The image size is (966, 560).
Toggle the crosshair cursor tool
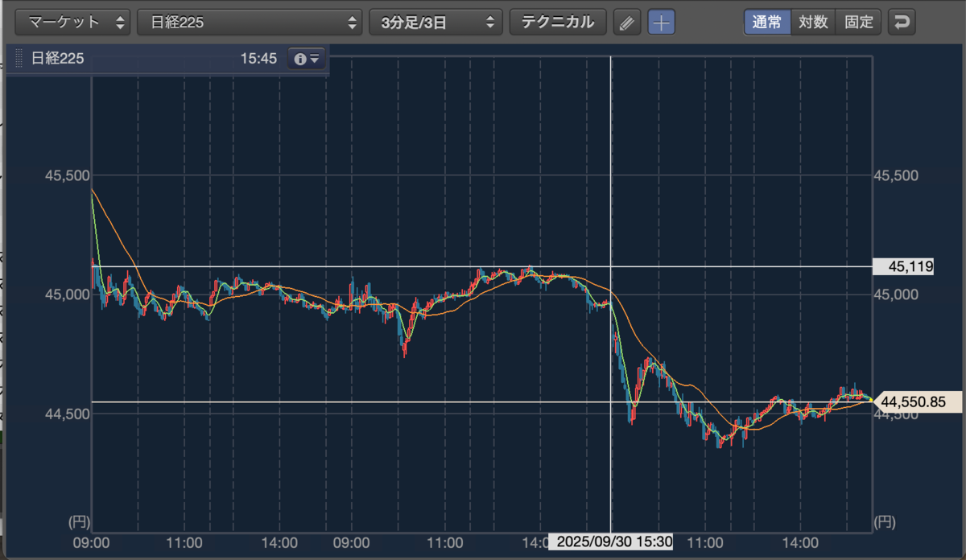tap(662, 23)
